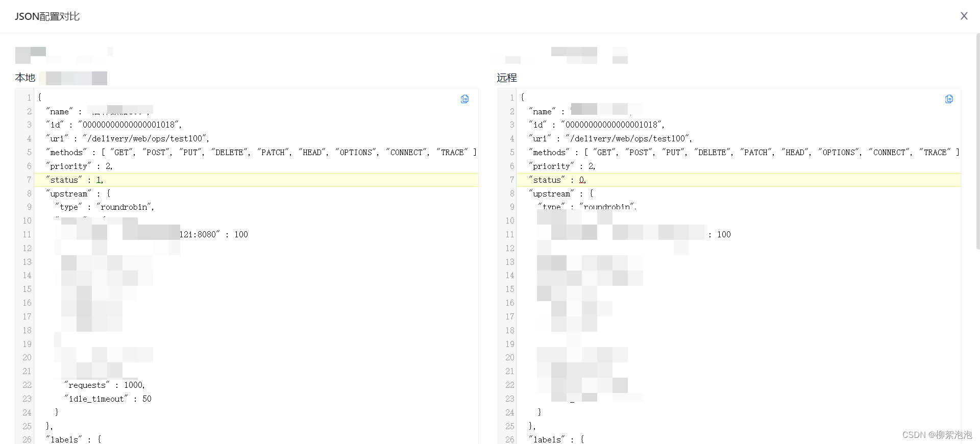
Task: Click the "methods" line in the 本地 panel
Action: coord(261,152)
